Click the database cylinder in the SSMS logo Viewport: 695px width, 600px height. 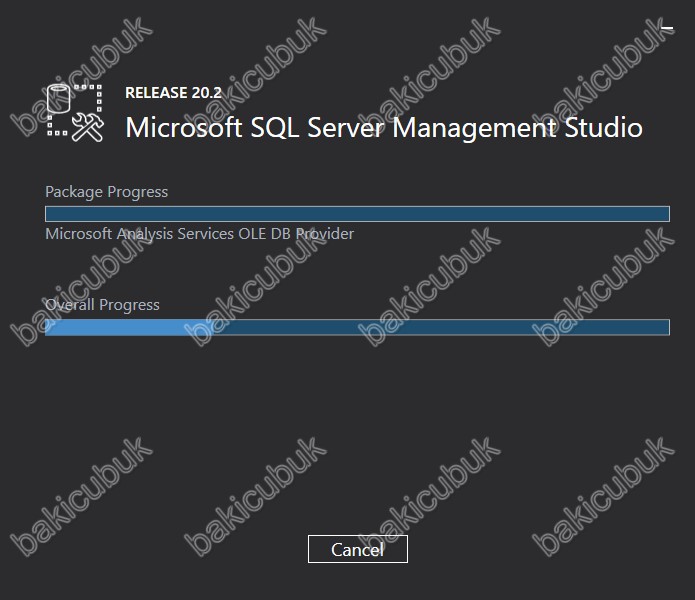point(59,98)
